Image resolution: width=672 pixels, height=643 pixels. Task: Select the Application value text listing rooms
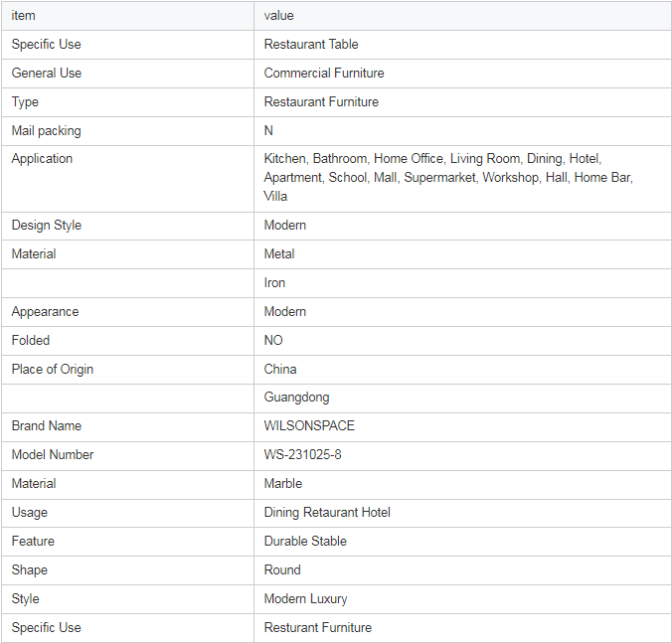click(x=448, y=177)
